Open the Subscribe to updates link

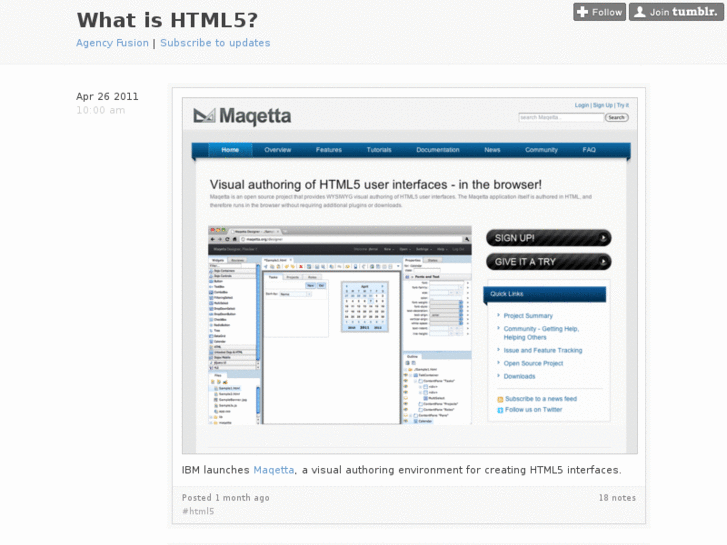[215, 43]
